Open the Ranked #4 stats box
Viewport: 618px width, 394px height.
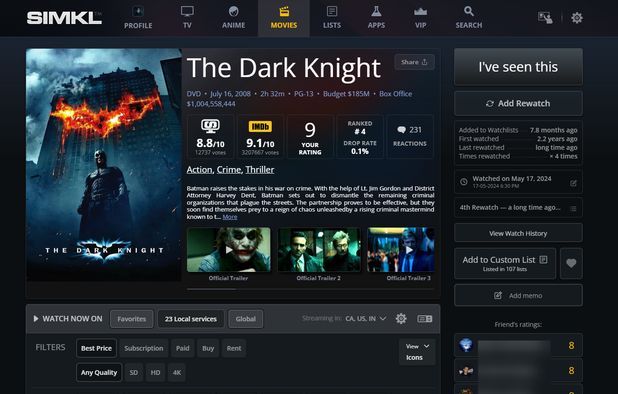coord(360,137)
